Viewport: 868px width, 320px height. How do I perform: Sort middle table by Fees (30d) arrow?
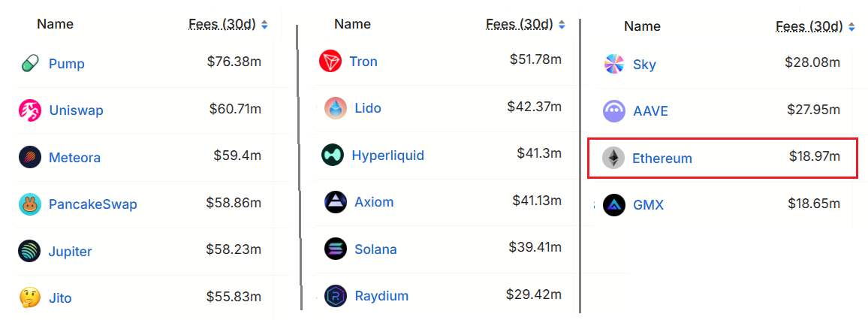pos(562,25)
